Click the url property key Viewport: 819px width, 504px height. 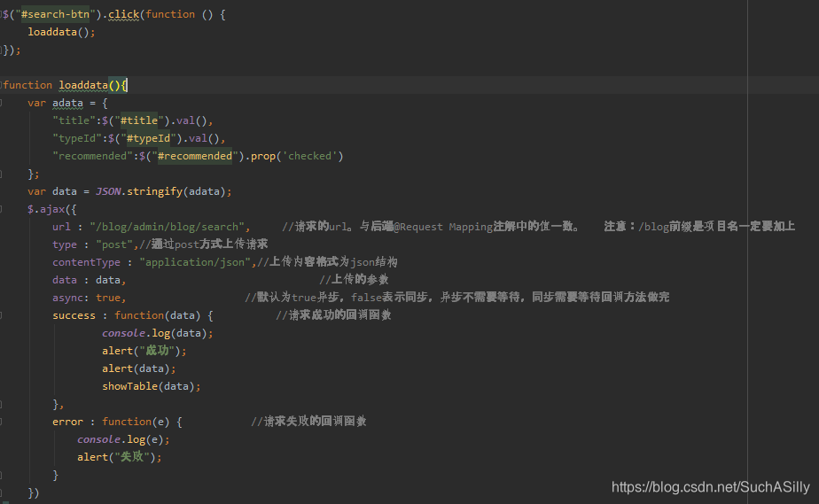[x=61, y=227]
